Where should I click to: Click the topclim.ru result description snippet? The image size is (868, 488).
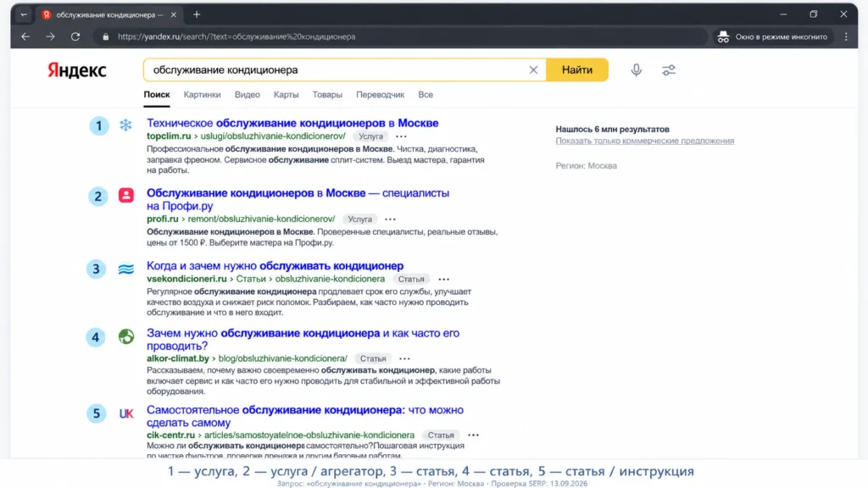click(315, 159)
